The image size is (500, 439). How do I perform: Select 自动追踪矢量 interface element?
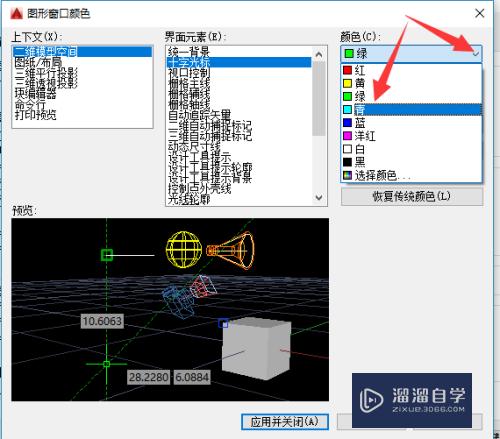(x=239, y=115)
